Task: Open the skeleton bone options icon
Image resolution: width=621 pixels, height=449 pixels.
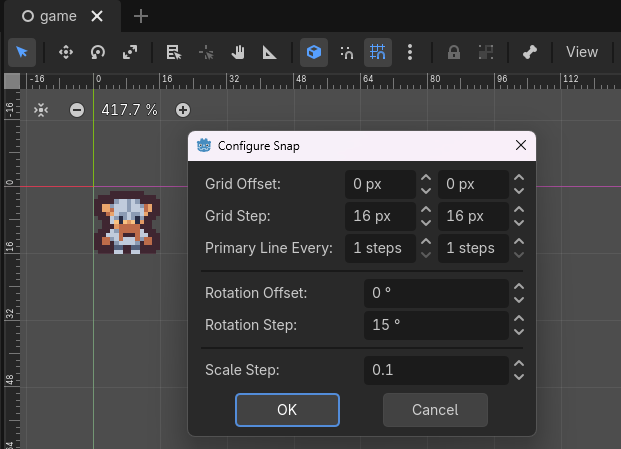Action: [530, 52]
